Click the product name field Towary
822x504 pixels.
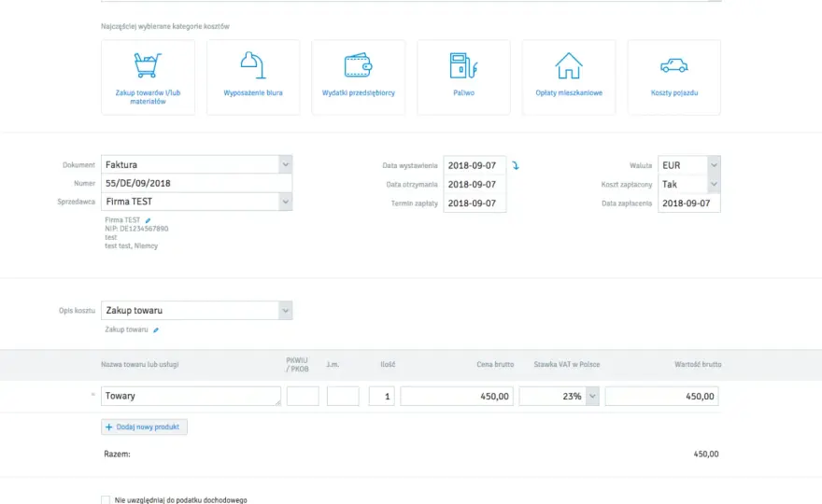coord(191,396)
